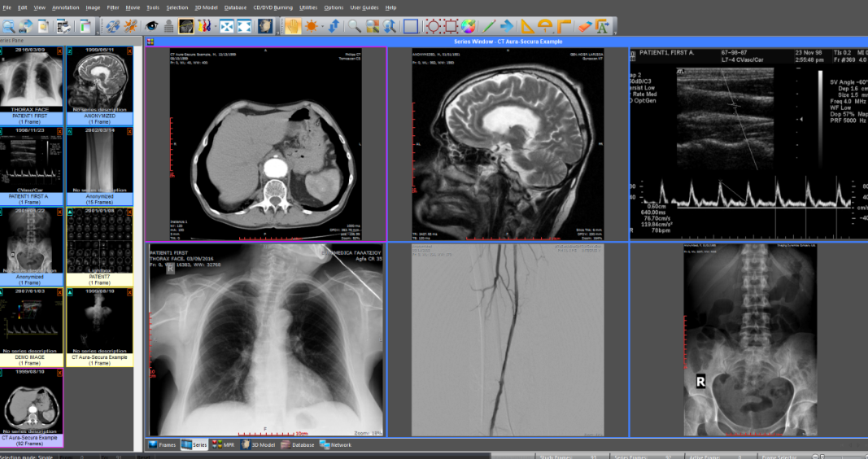Viewport: 868px width, 459px height.
Task: Select the green line pencil tool
Action: tap(489, 26)
